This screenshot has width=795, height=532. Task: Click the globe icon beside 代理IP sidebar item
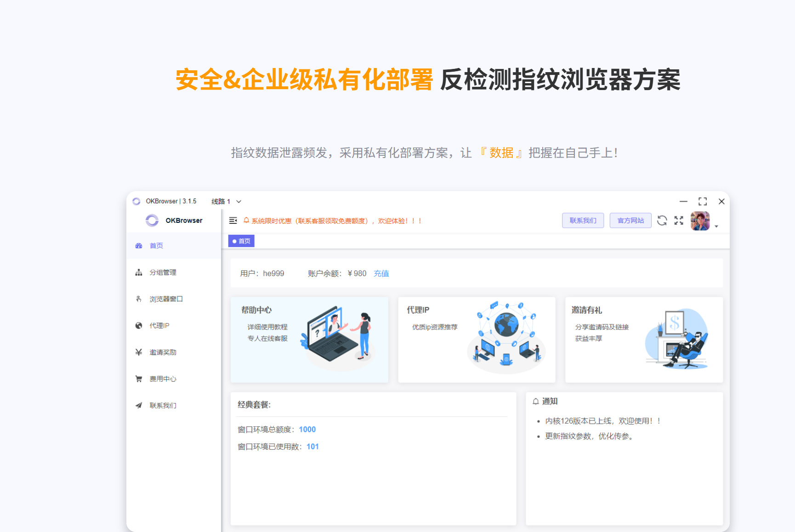139,326
